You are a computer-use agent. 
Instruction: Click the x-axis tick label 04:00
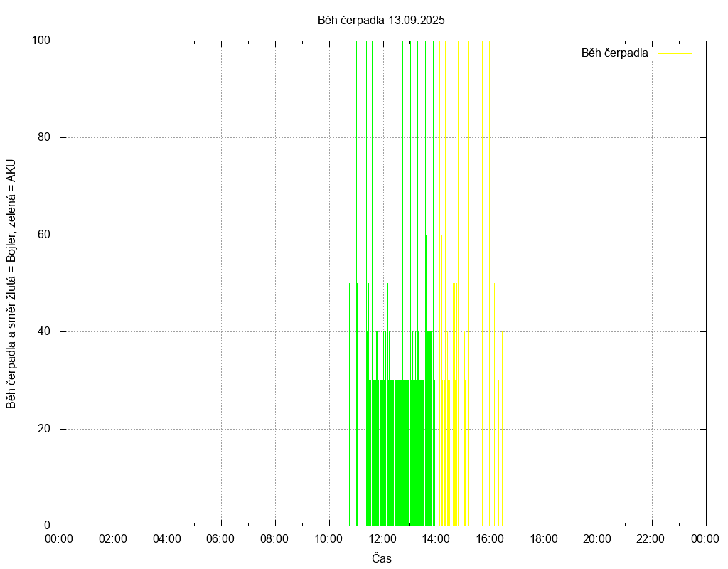pyautogui.click(x=166, y=539)
